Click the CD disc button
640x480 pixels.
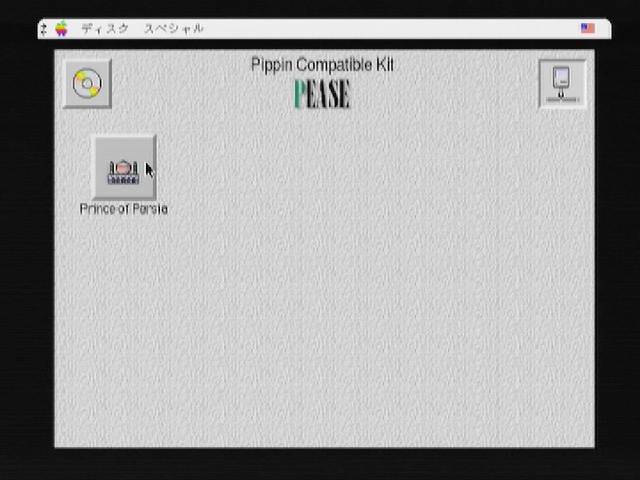[87, 84]
